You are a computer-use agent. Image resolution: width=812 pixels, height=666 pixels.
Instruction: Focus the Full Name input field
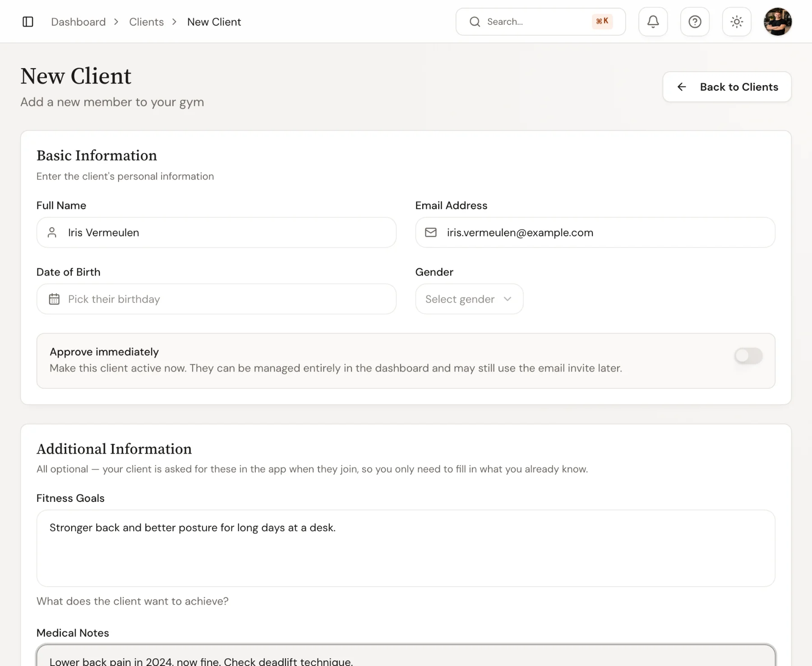217,233
